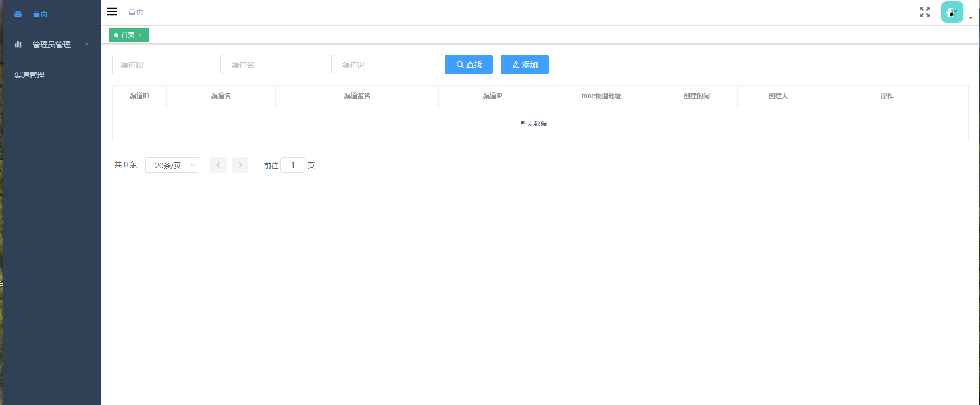Image resolution: width=980 pixels, height=405 pixels.
Task: Open the caret dropdown beside the avatar
Action: click(971, 18)
